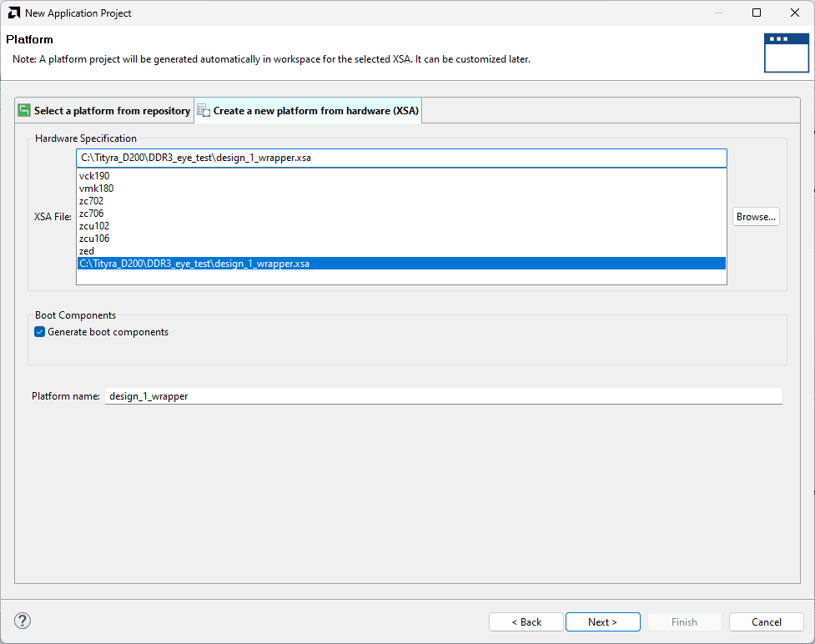Select zc706 platform option
The height and width of the screenshot is (644, 815).
pyautogui.click(x=91, y=214)
